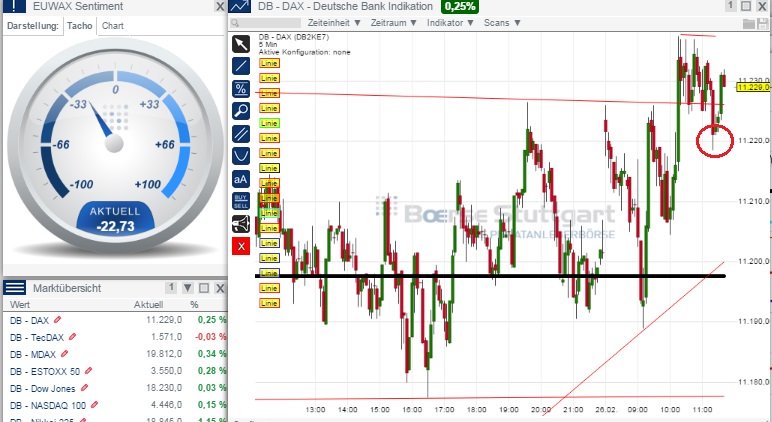Screen dimensions: 772x422
Task: Select the aA text annotation tool
Action: [241, 179]
